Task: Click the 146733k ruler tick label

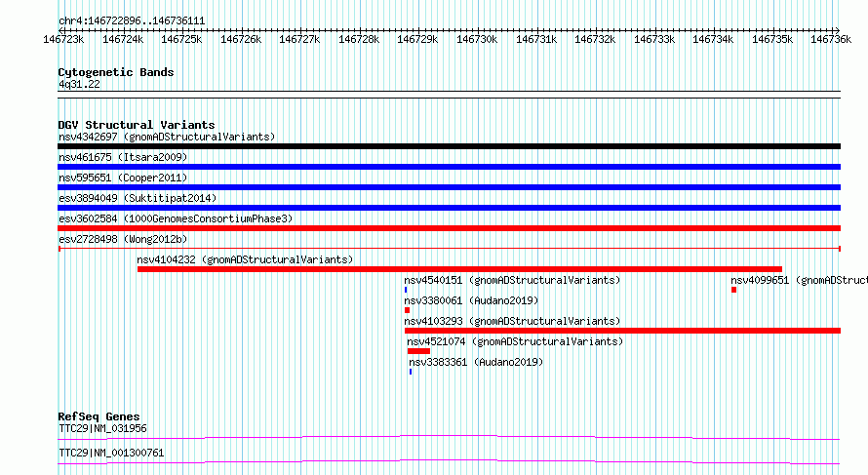Action: pos(654,39)
